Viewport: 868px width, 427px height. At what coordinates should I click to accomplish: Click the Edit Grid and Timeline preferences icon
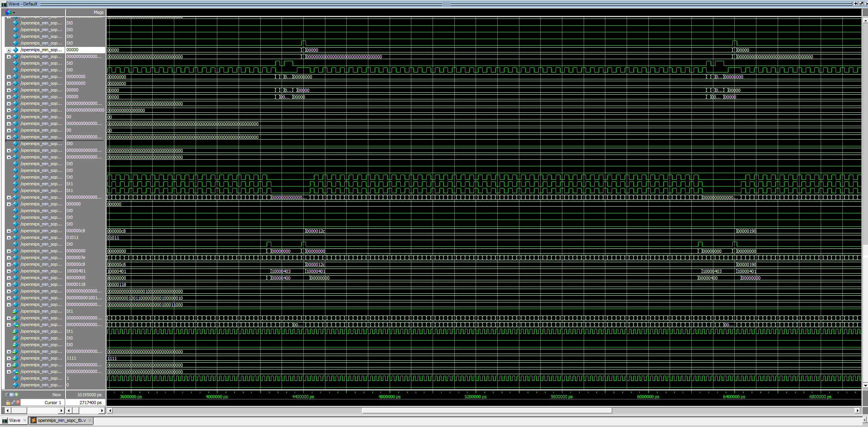click(x=11, y=394)
